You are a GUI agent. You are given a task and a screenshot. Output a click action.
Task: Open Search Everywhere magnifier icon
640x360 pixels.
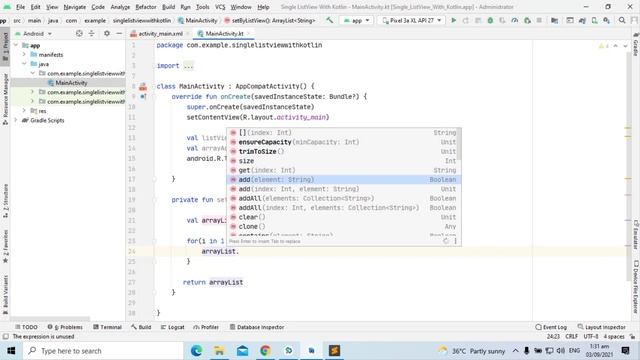622,20
